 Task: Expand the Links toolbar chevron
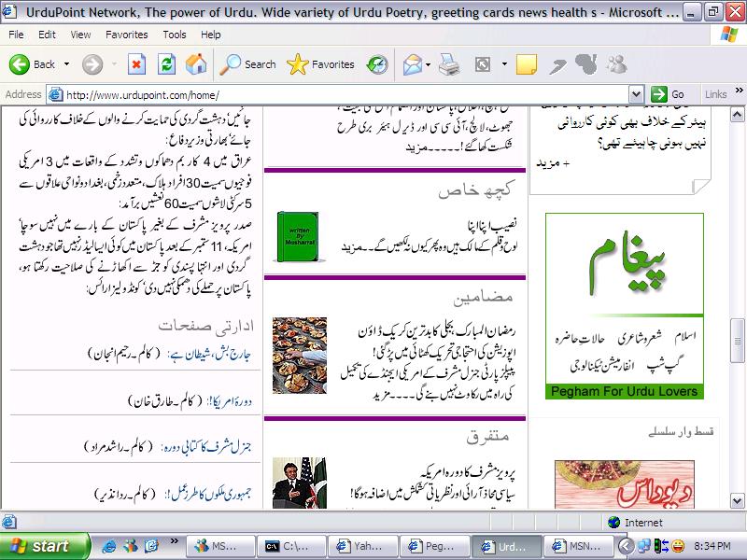[740, 91]
